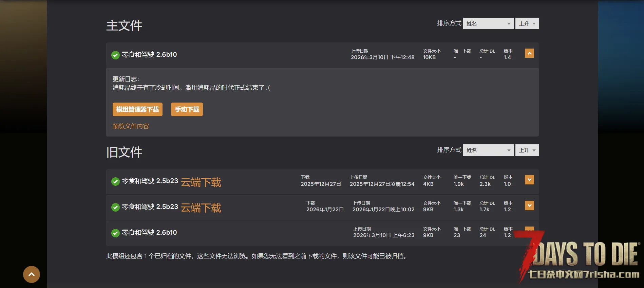Click the scroll-to-top round arrow button
This screenshot has height=288, width=644.
point(32,274)
